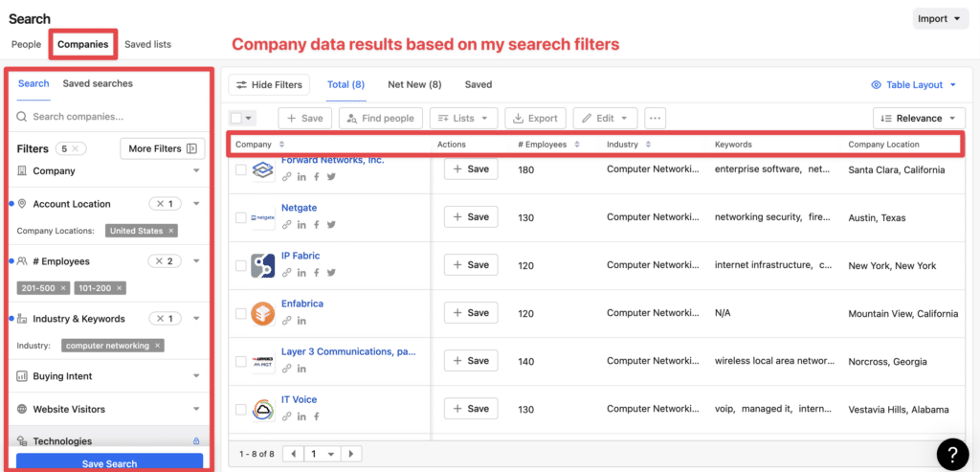The height and width of the screenshot is (472, 980).
Task: Open the three-dots more actions menu
Action: [655, 118]
